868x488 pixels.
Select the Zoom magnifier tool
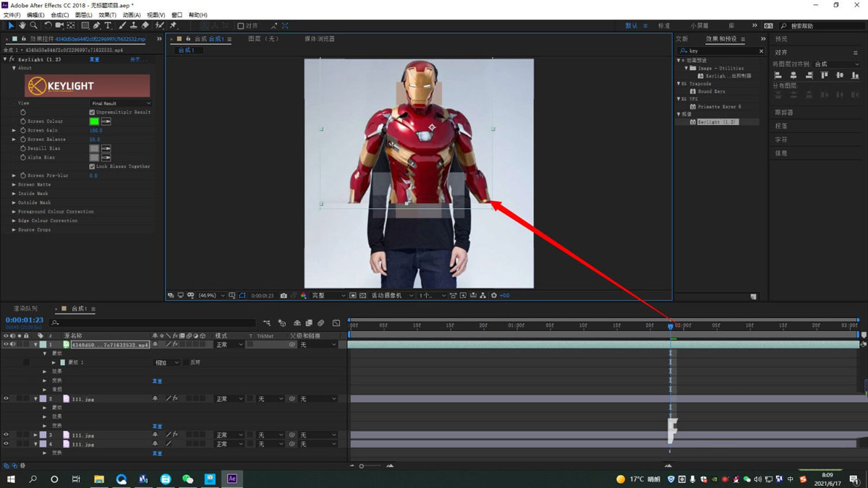pyautogui.click(x=33, y=26)
